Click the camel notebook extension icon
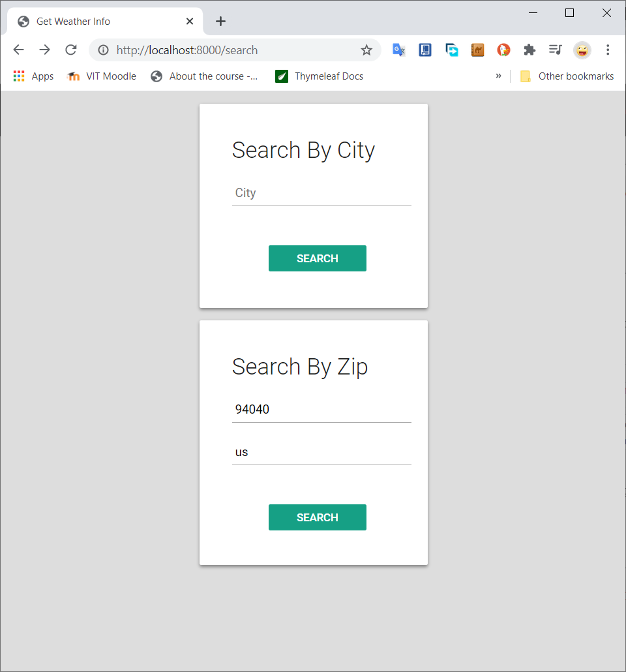This screenshot has width=626, height=672. tap(477, 50)
